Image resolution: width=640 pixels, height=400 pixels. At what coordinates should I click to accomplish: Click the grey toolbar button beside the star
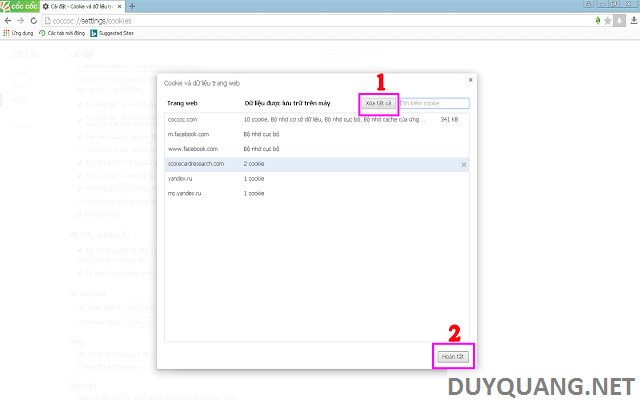pyautogui.click(x=620, y=20)
